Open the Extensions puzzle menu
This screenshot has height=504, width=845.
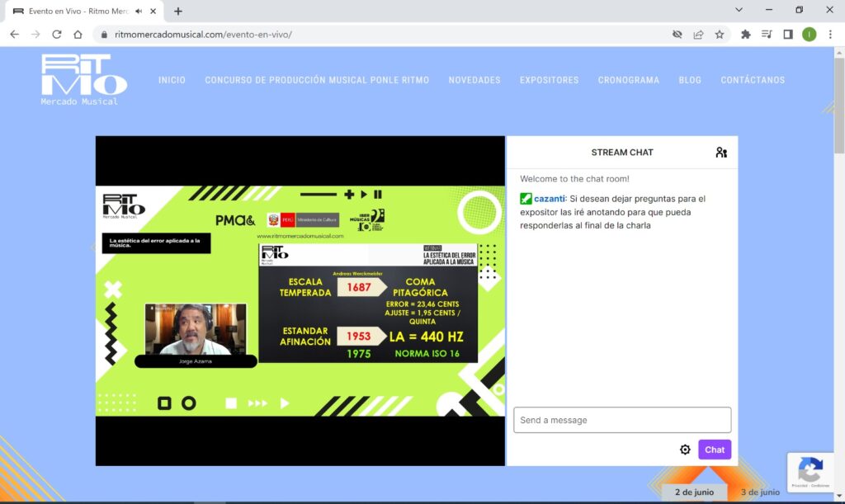[746, 35]
